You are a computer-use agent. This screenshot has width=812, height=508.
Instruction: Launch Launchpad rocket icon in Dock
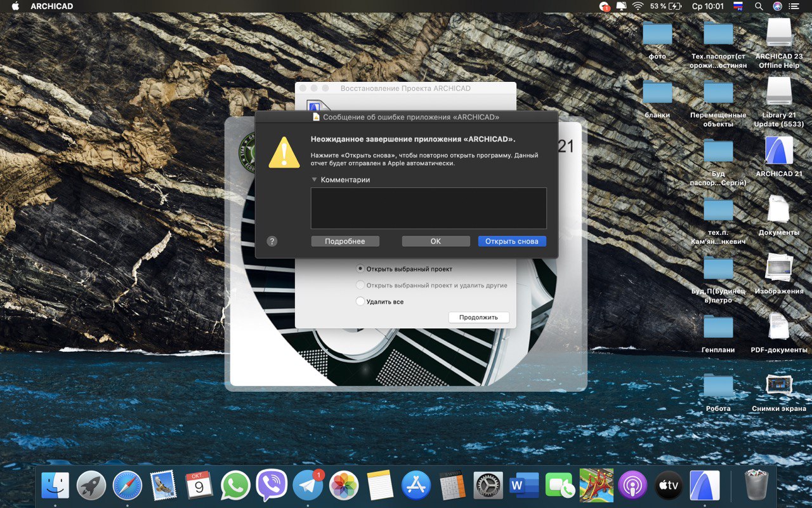(91, 486)
